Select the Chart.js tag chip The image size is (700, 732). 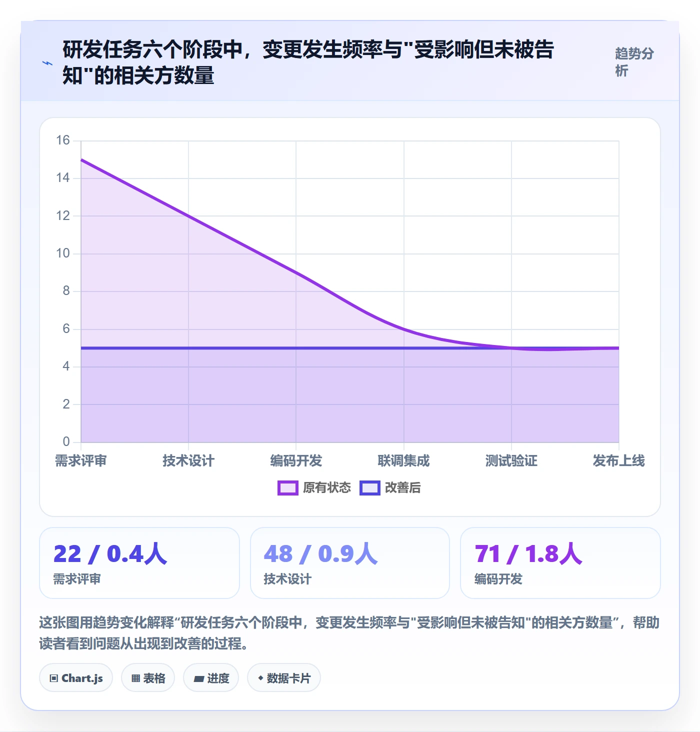click(76, 678)
